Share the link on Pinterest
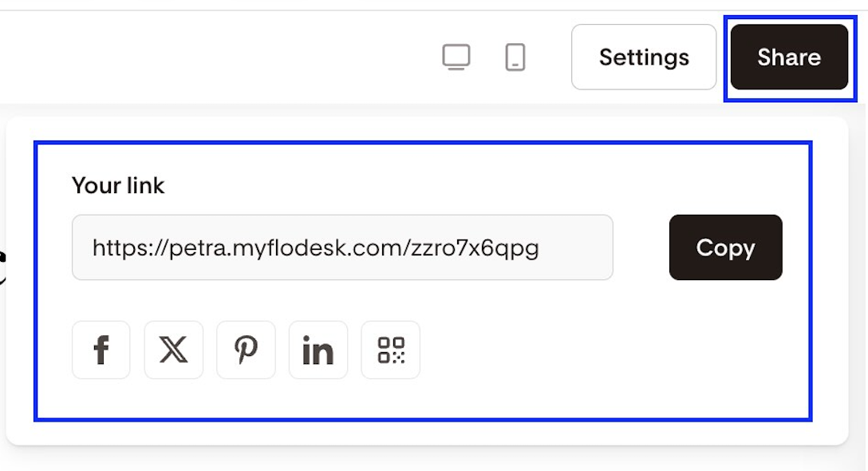Viewport: 868px width, 471px height. click(246, 350)
